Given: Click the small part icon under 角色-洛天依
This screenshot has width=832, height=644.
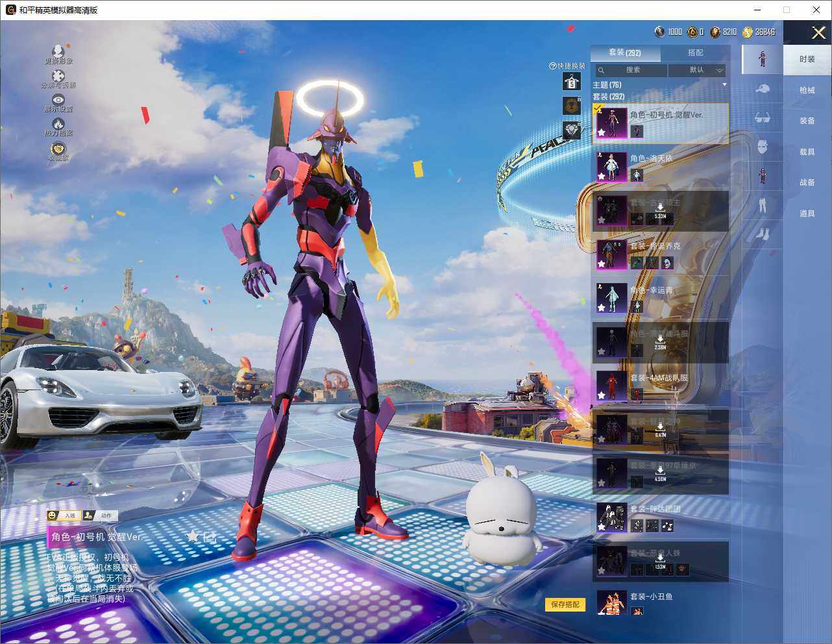Looking at the screenshot, I should [637, 175].
